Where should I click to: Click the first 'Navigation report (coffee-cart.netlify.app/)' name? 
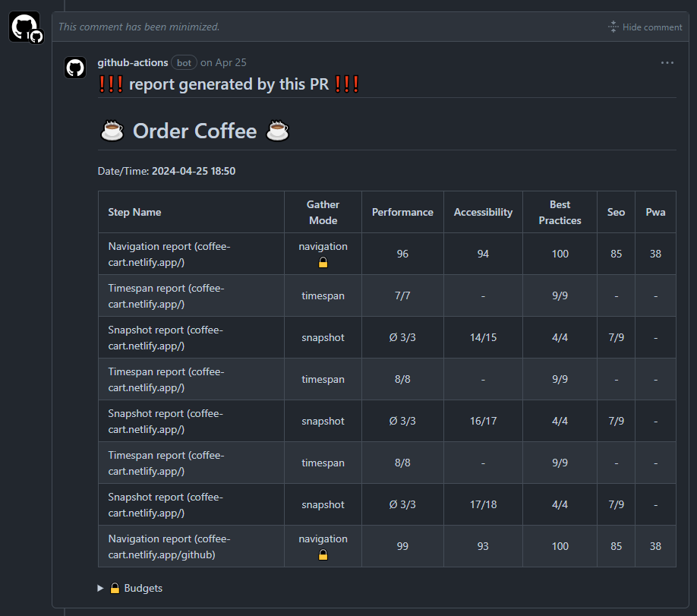click(x=169, y=254)
